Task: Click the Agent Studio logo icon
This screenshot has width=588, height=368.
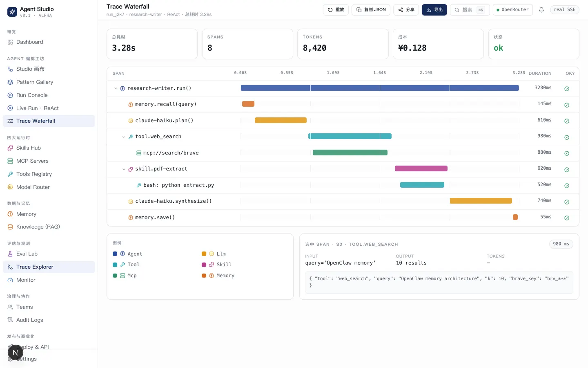Action: (x=12, y=12)
